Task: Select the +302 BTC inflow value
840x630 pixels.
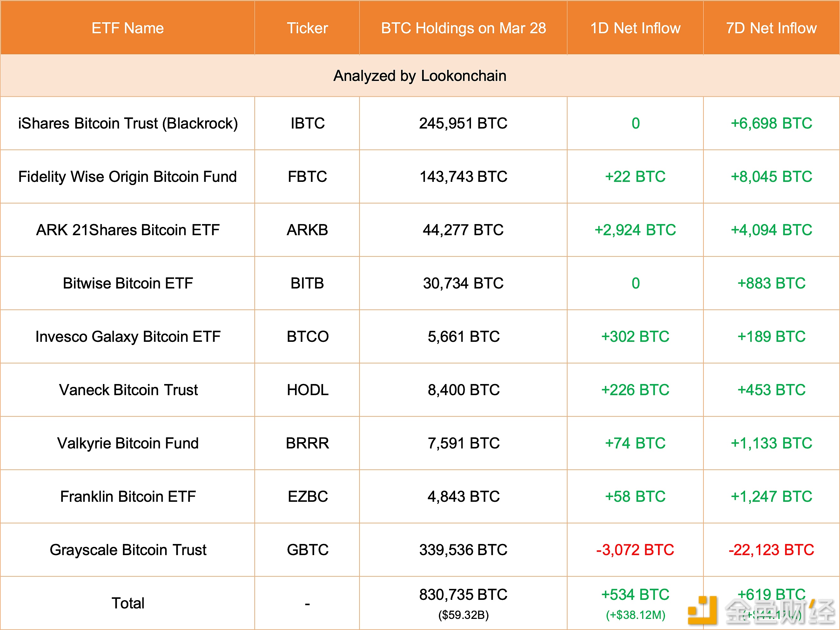Action: pyautogui.click(x=635, y=337)
